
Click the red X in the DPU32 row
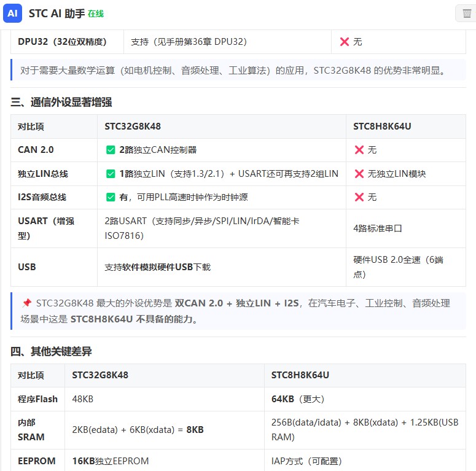[x=344, y=42]
